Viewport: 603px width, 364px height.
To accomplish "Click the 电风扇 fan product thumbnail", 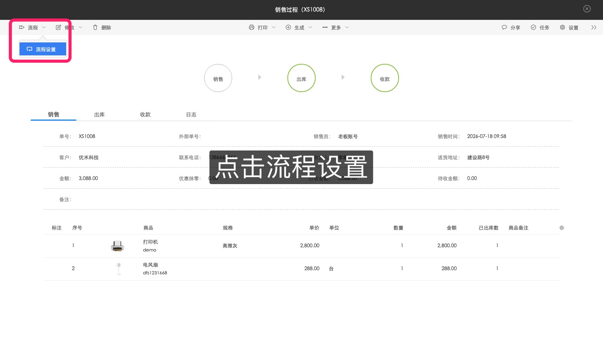I will click(x=119, y=269).
